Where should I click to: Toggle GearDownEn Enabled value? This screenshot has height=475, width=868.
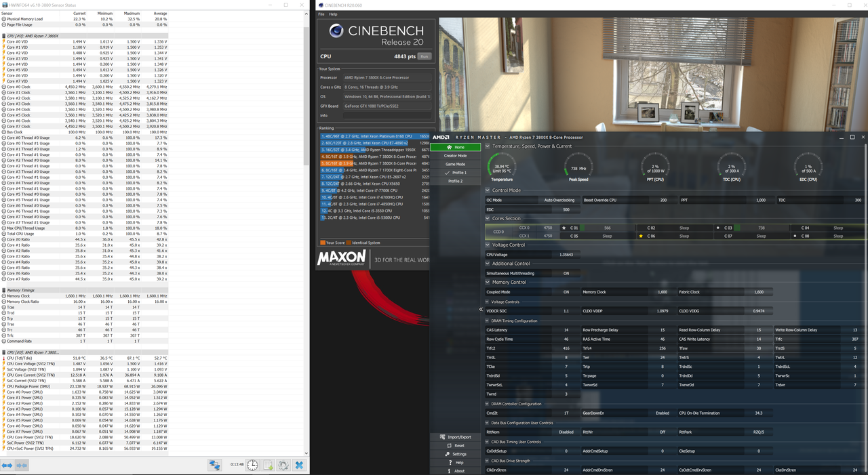click(x=662, y=413)
